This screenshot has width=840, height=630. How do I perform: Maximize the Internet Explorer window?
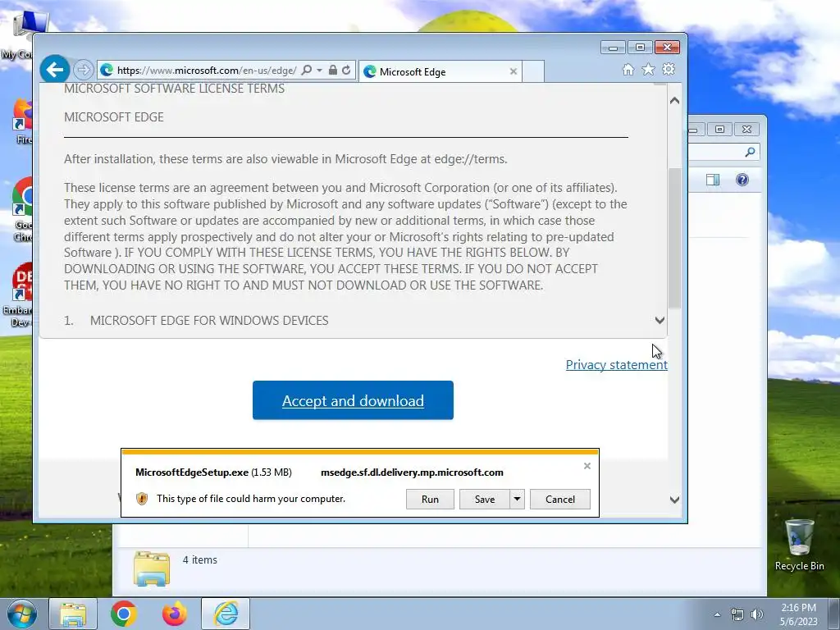coord(640,47)
